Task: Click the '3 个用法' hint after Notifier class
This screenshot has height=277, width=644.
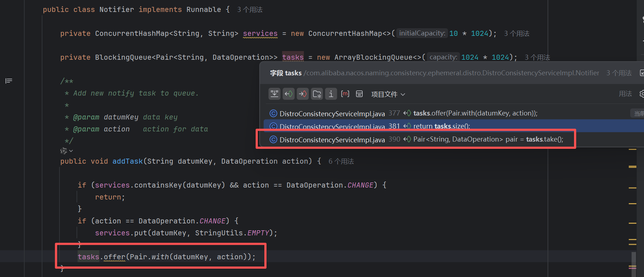Action: click(x=249, y=10)
